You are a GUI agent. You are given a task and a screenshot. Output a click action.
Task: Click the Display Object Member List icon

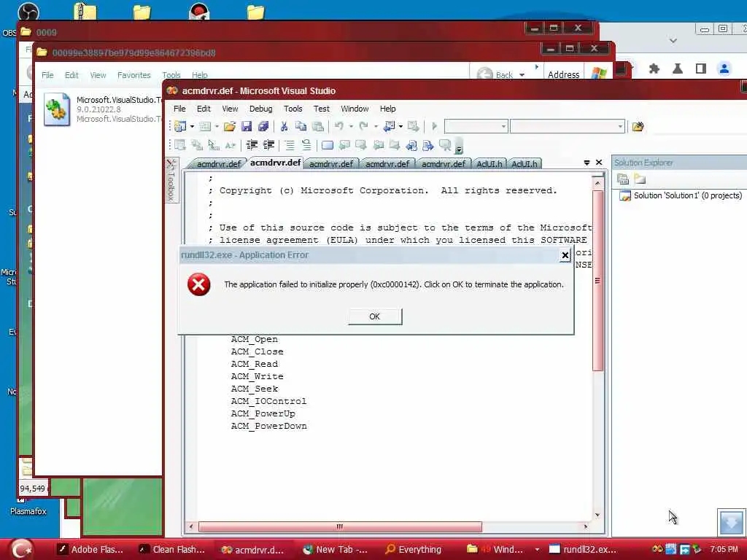[x=179, y=145]
